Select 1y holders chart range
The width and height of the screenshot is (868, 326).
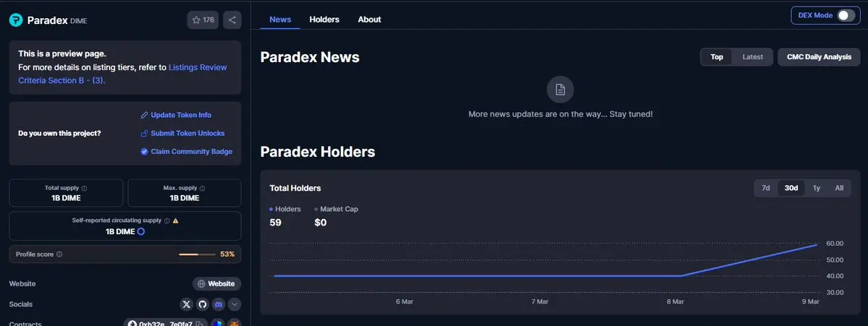[817, 188]
